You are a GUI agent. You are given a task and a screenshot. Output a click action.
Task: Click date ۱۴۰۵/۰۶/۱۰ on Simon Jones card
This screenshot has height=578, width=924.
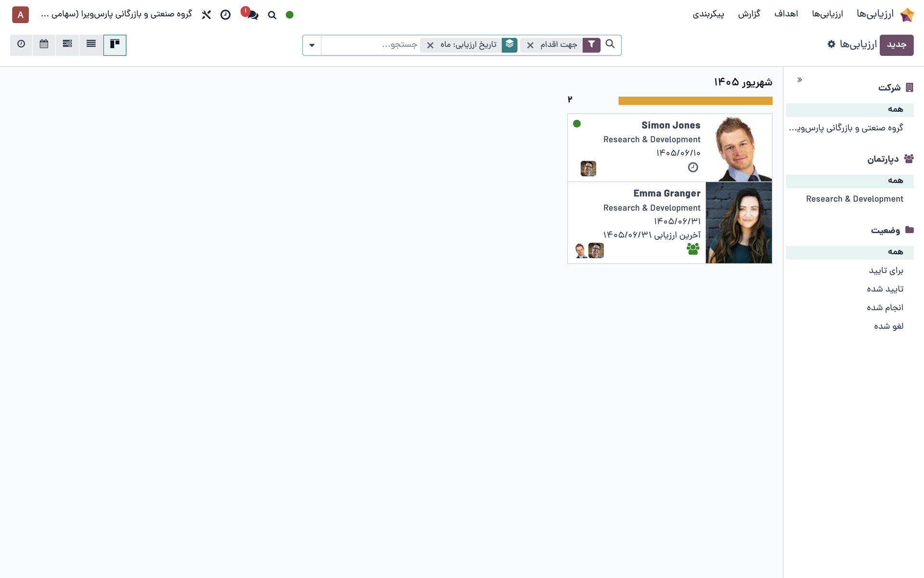(x=678, y=153)
